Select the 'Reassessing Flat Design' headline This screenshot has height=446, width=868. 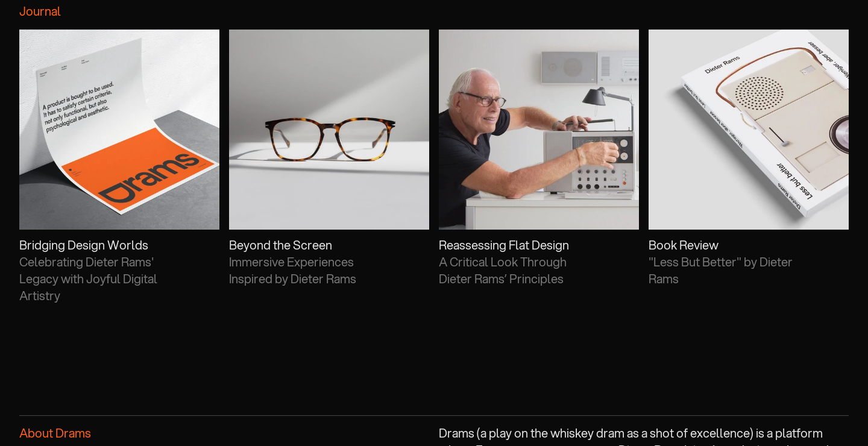(x=503, y=245)
